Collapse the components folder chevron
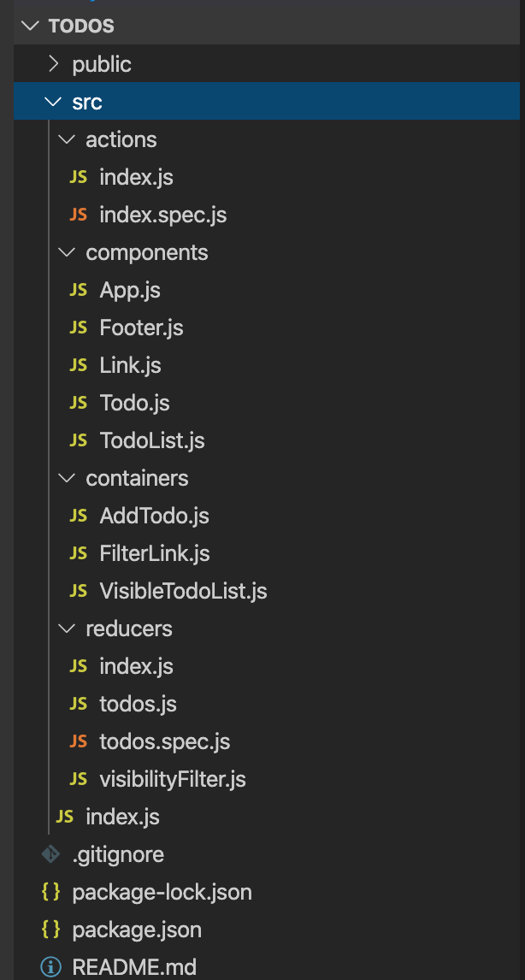 tap(67, 252)
